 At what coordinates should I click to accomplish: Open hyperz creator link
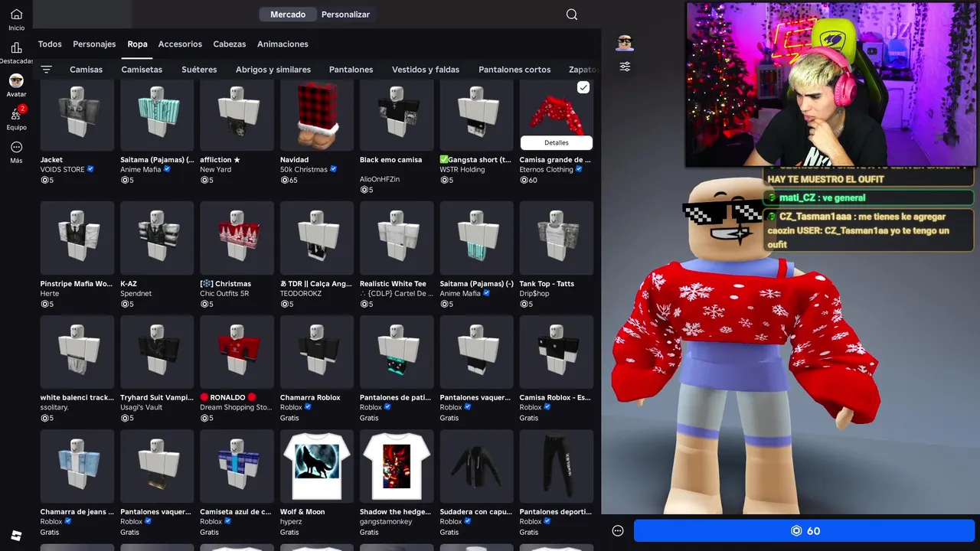(x=291, y=522)
